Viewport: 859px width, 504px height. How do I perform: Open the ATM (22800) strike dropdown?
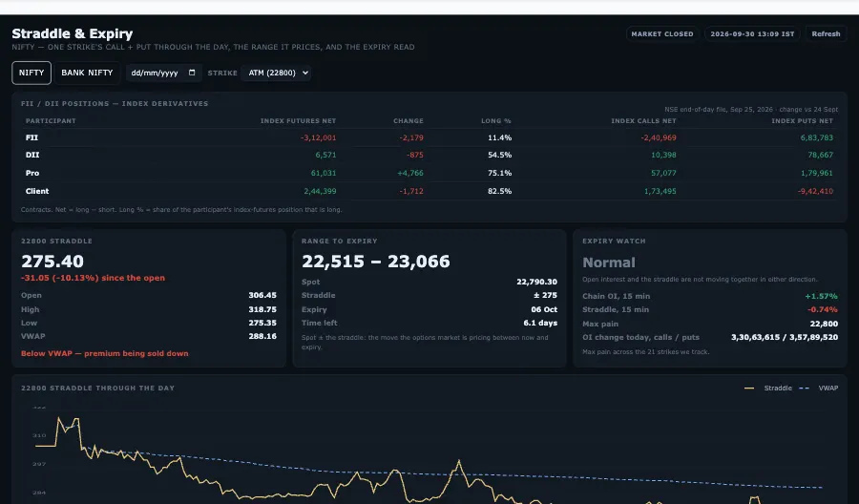pos(276,73)
